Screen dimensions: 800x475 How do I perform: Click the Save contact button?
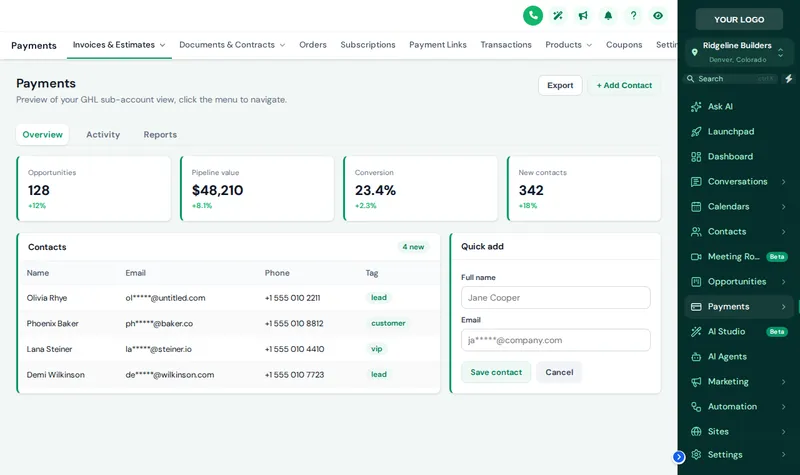[496, 372]
